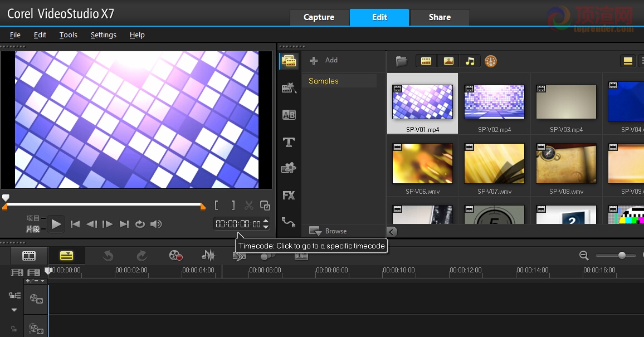Click the System Volume speaker icon
The image size is (644, 337).
(156, 224)
